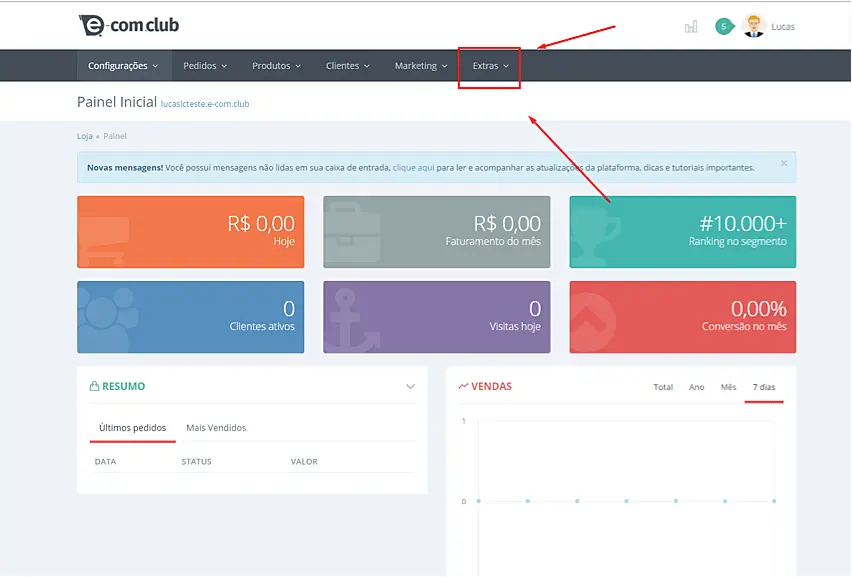Expand the Produtos menu

click(276, 66)
